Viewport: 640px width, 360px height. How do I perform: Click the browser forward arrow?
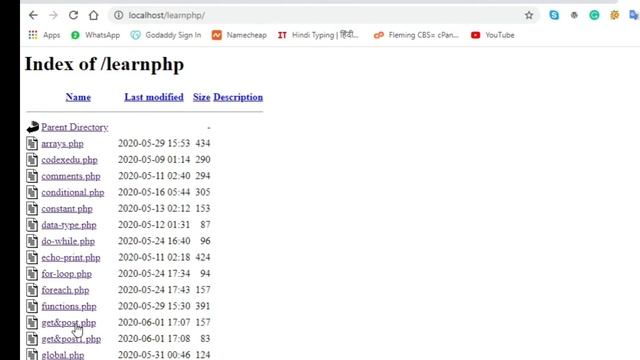click(53, 16)
